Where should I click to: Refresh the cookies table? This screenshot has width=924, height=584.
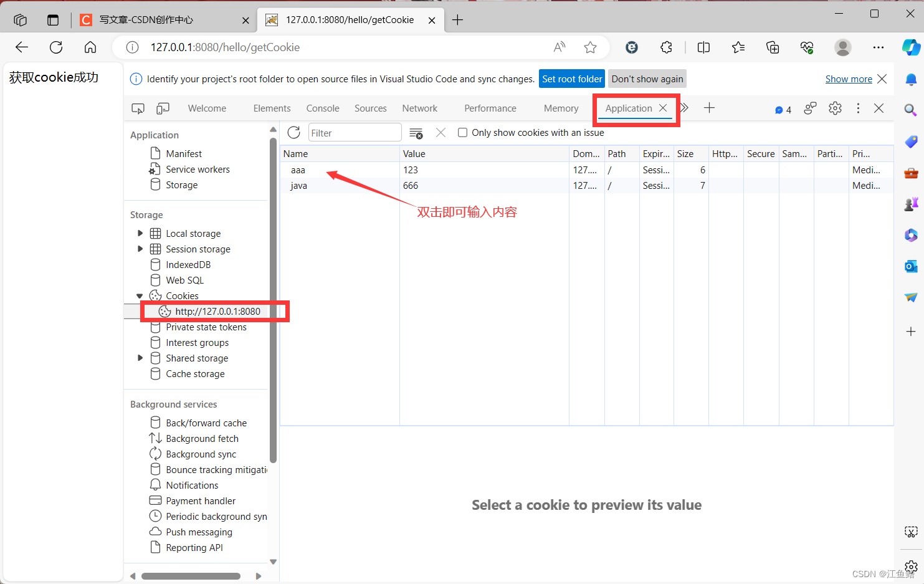pyautogui.click(x=294, y=132)
